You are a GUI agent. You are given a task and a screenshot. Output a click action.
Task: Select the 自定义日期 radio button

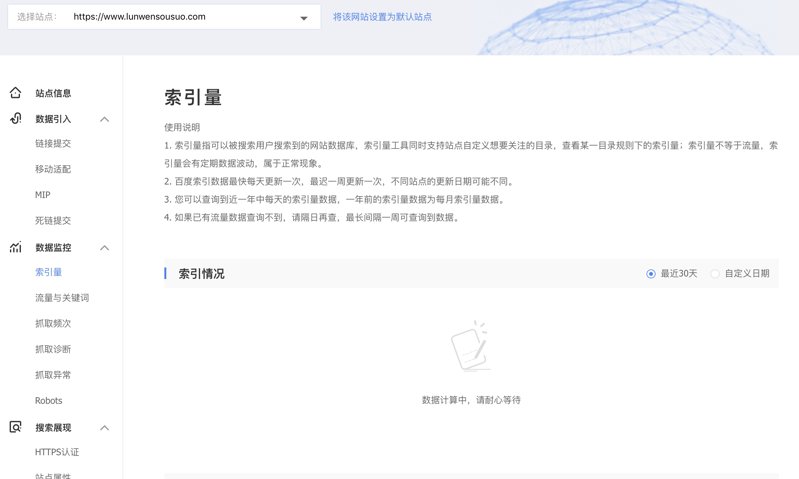(715, 274)
